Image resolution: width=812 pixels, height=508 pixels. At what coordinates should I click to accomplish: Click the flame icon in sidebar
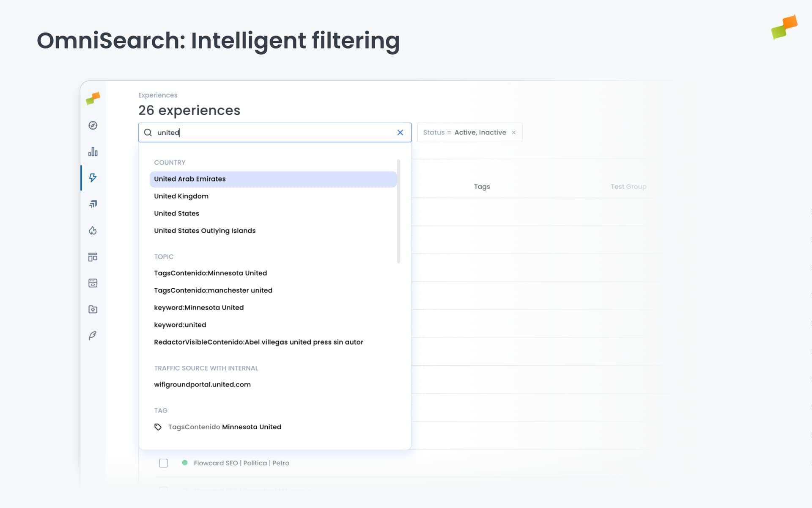(x=93, y=230)
